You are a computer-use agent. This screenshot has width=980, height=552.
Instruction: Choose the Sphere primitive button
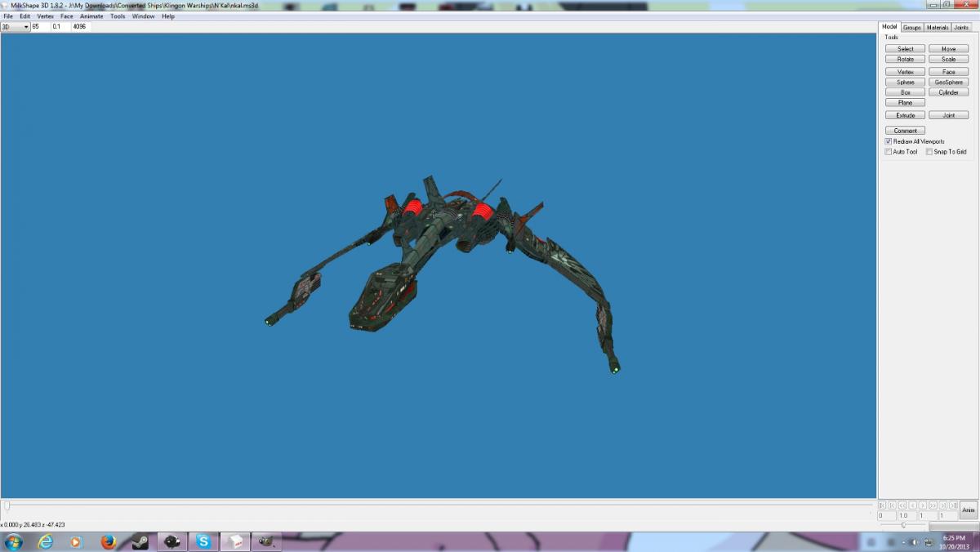click(906, 82)
